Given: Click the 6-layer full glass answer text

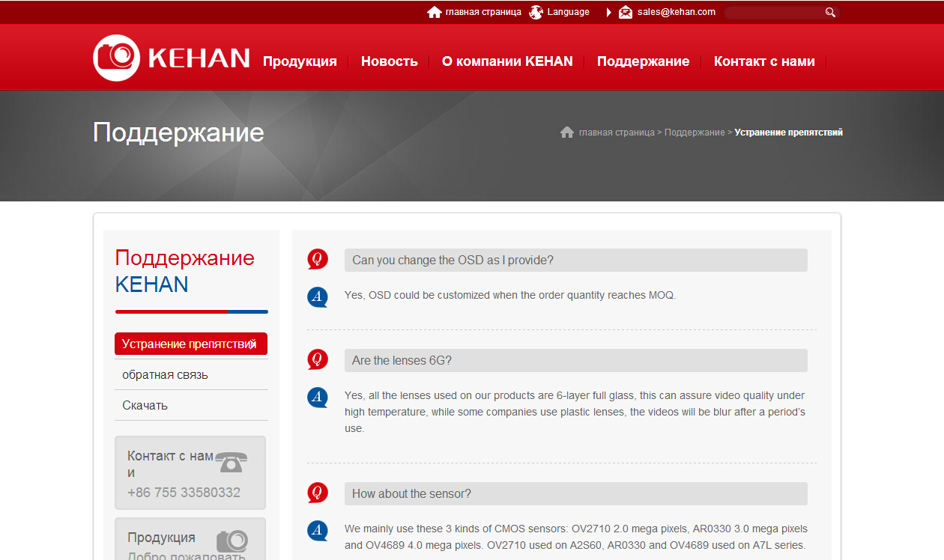Looking at the screenshot, I should coord(575,412).
